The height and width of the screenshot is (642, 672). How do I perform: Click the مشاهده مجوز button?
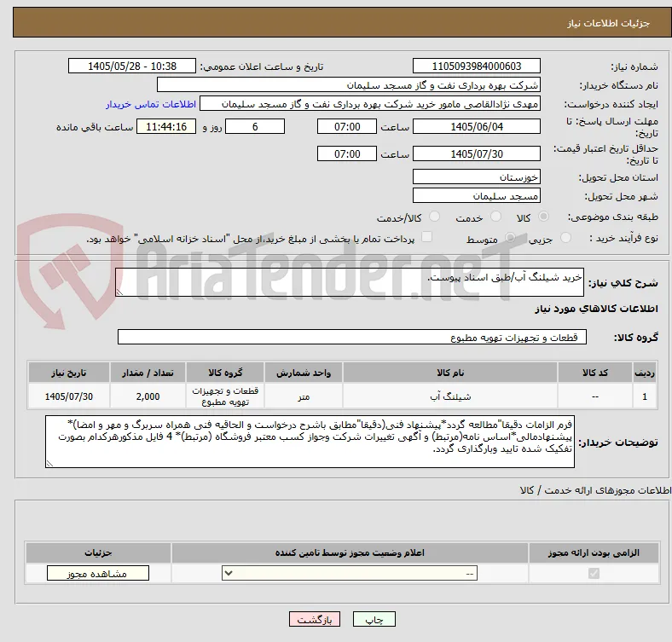click(98, 574)
